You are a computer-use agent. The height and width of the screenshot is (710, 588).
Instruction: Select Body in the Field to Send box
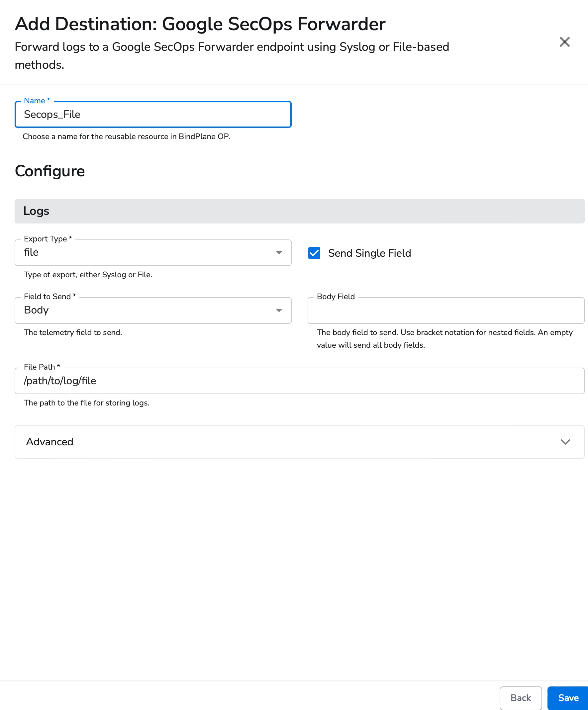click(36, 310)
